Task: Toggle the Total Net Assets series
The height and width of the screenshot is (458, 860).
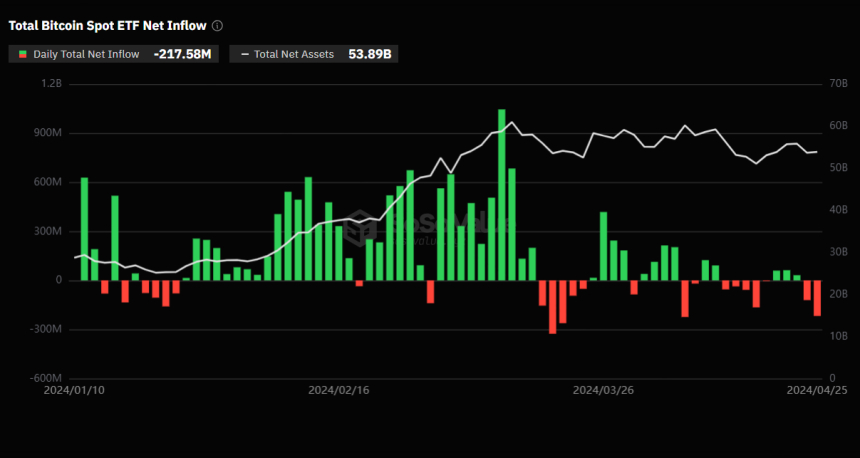Action: click(294, 54)
